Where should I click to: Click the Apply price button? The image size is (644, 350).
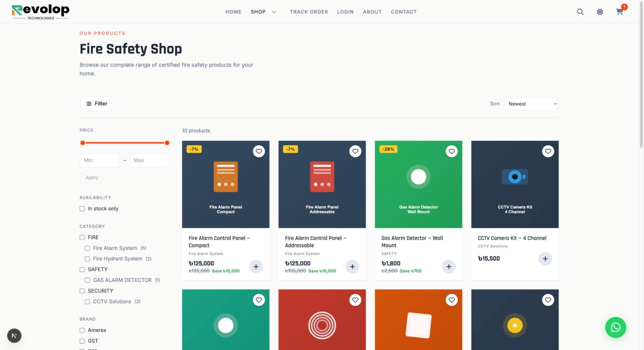(x=92, y=177)
